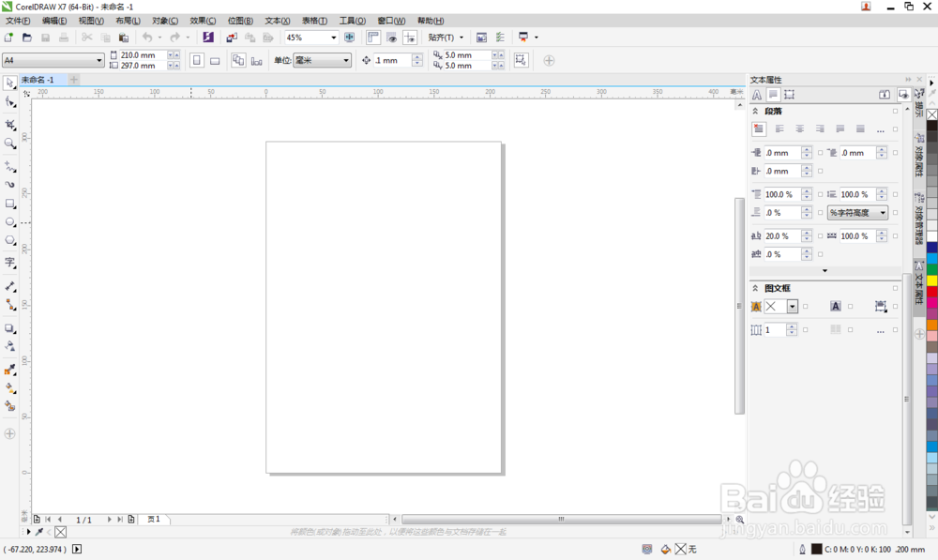The width and height of the screenshot is (938, 560).
Task: Select left text alignment
Action: pos(779,129)
